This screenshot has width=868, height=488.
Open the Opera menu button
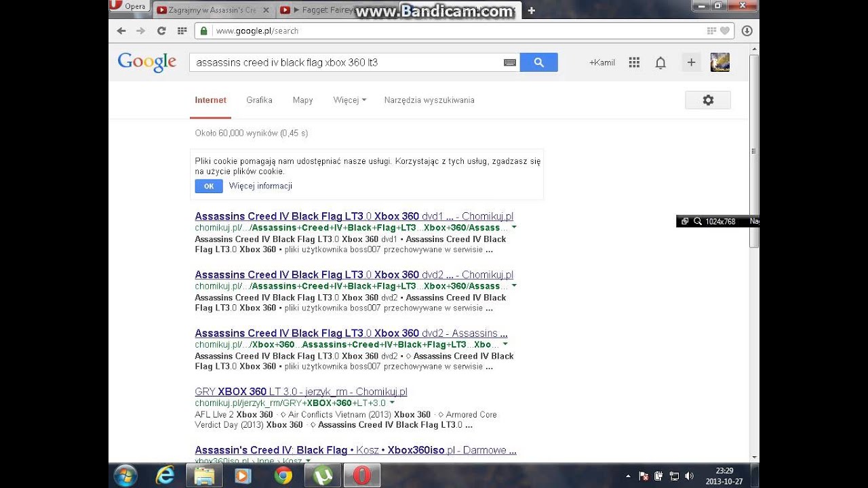click(x=129, y=6)
